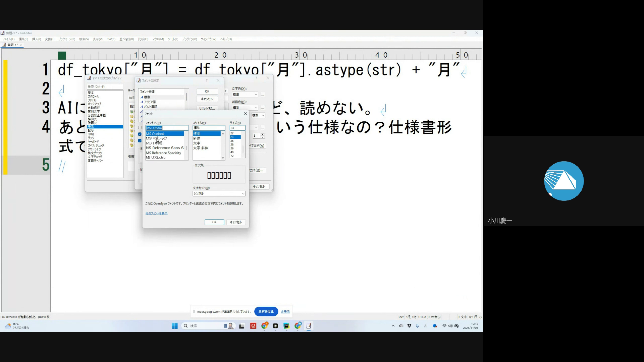The image size is (644, 362).
Task: Click the EmEditor notepad icon on taskbar
Action: [309, 326]
